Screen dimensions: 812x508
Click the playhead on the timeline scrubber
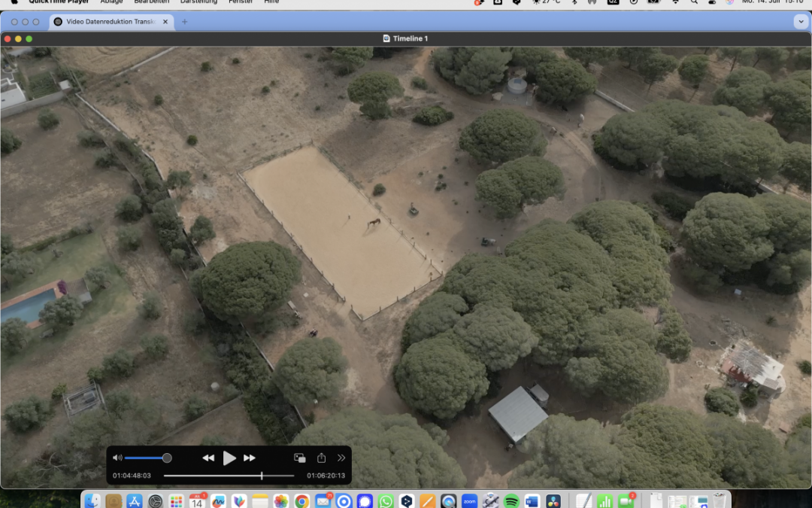click(262, 476)
